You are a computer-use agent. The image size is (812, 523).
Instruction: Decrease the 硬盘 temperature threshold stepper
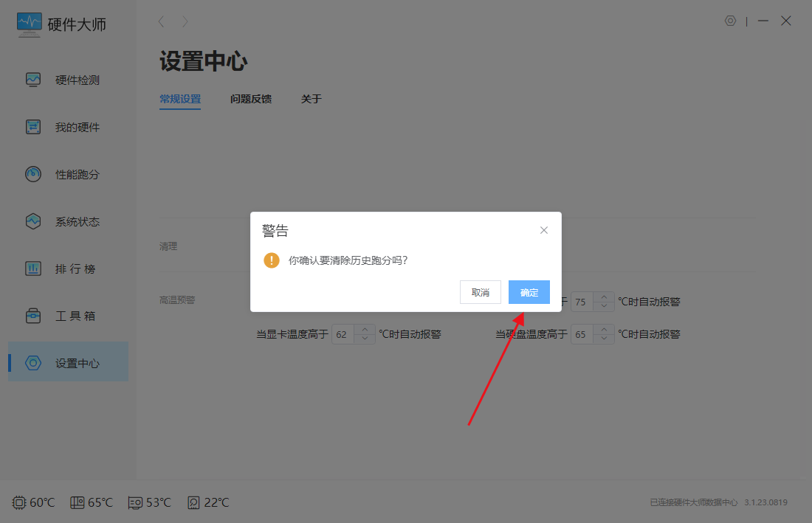coord(604,339)
